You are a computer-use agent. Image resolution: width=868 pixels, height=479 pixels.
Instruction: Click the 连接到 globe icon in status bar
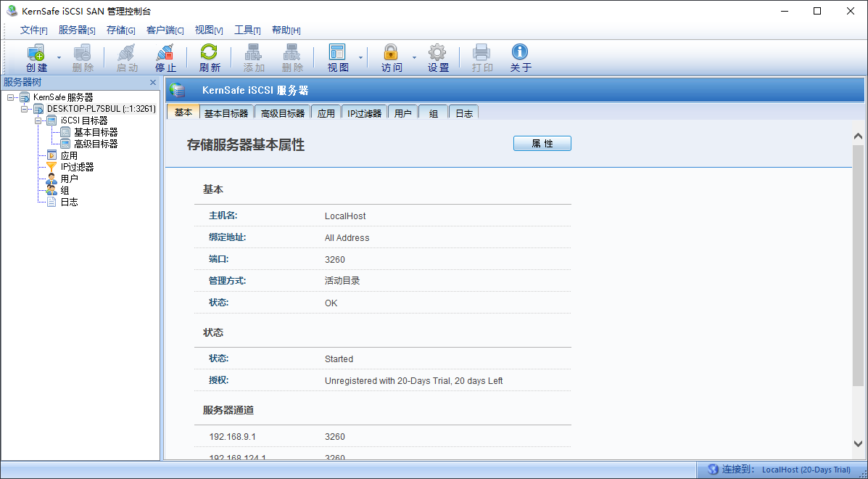click(x=713, y=470)
